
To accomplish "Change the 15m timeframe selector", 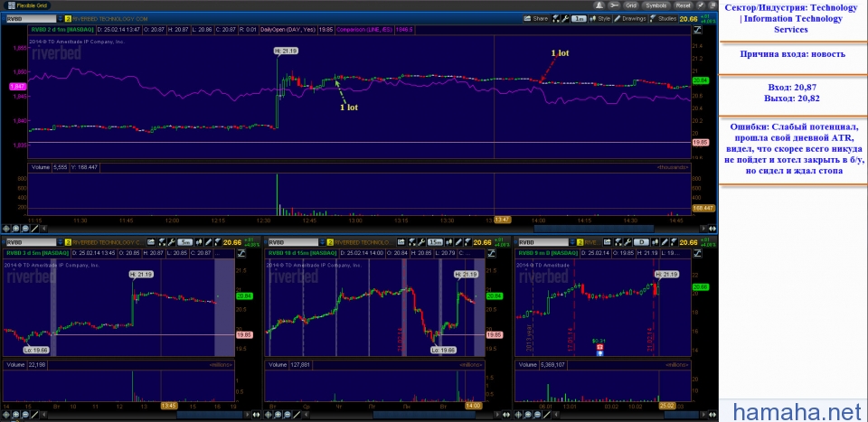I will click(x=435, y=242).
